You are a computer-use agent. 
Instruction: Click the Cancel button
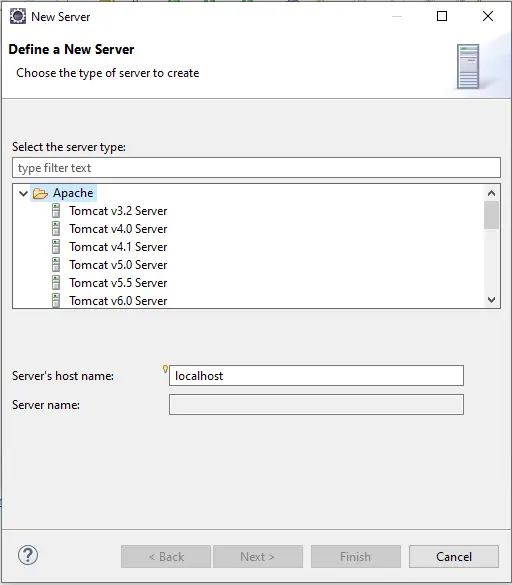(x=454, y=557)
